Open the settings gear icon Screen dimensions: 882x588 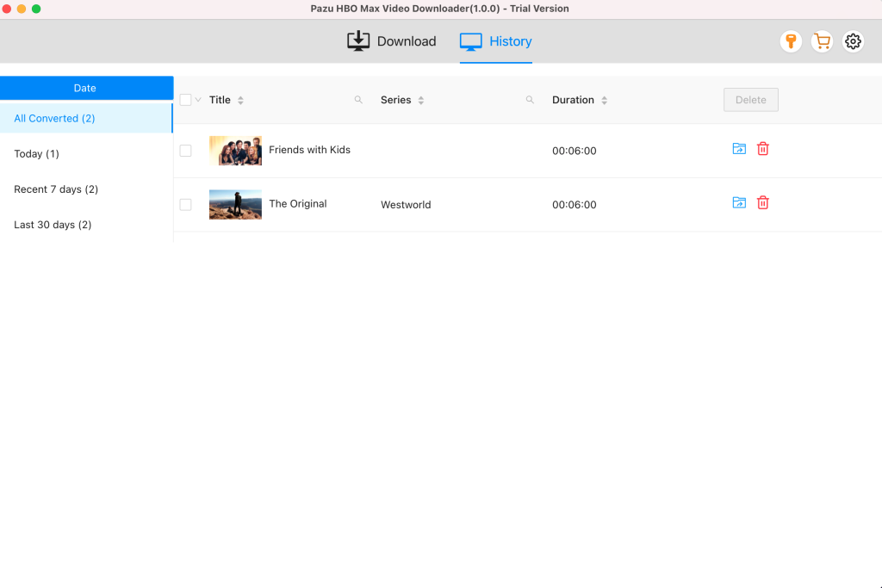click(x=853, y=41)
